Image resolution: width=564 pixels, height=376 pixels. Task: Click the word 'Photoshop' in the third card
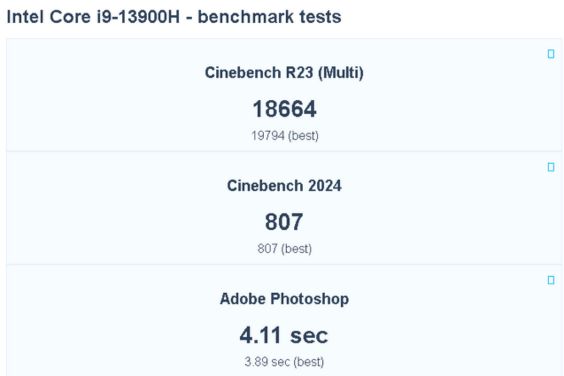[x=310, y=299]
